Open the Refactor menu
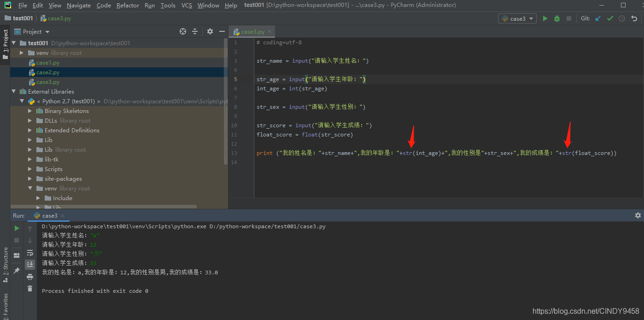This screenshot has height=320, width=644. (x=128, y=6)
